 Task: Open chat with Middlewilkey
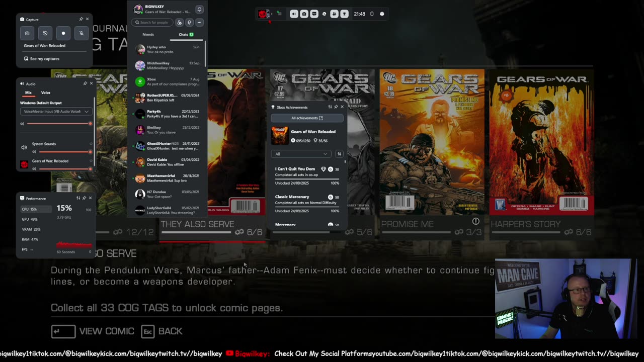(x=167, y=65)
